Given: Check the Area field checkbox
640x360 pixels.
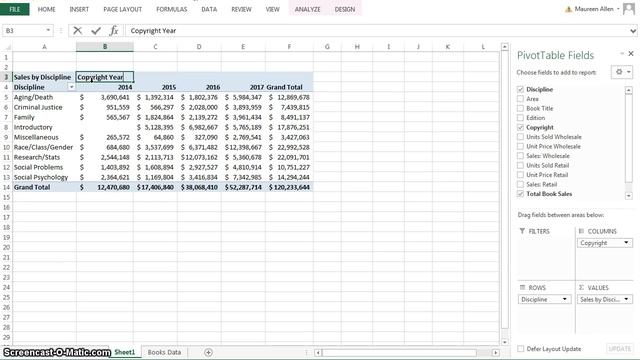Looking at the screenshot, I should [520, 99].
